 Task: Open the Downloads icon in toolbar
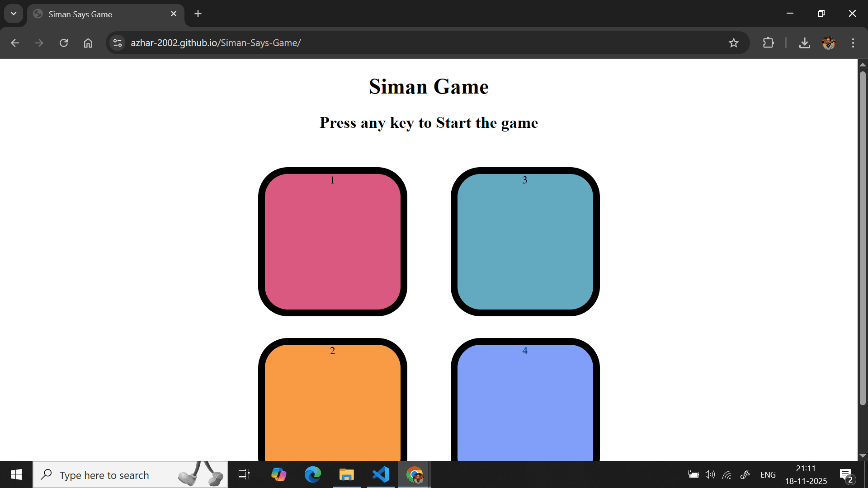point(805,43)
